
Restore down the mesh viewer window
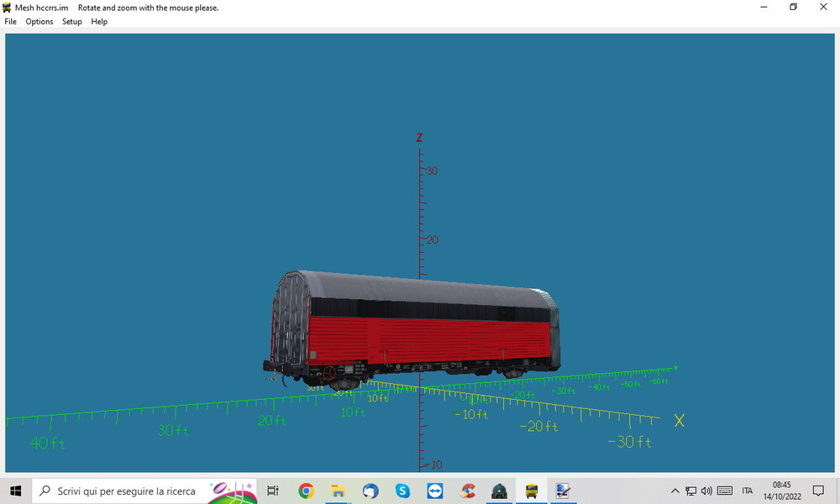[x=794, y=7]
